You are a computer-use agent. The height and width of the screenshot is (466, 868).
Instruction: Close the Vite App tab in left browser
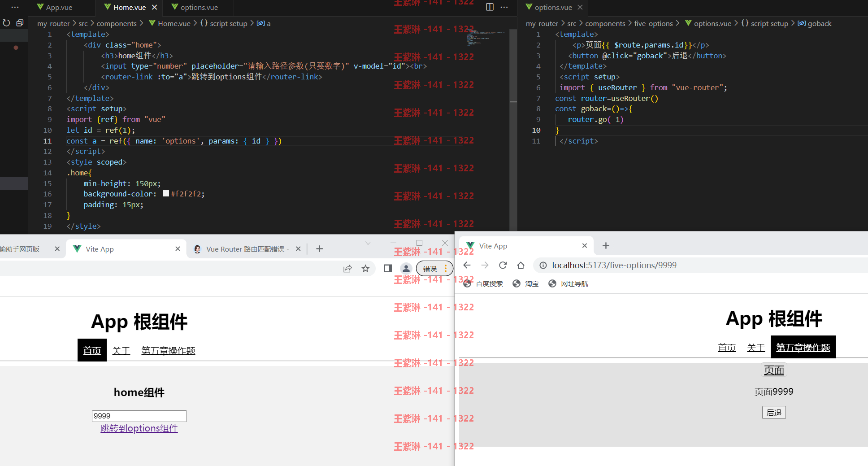click(178, 249)
